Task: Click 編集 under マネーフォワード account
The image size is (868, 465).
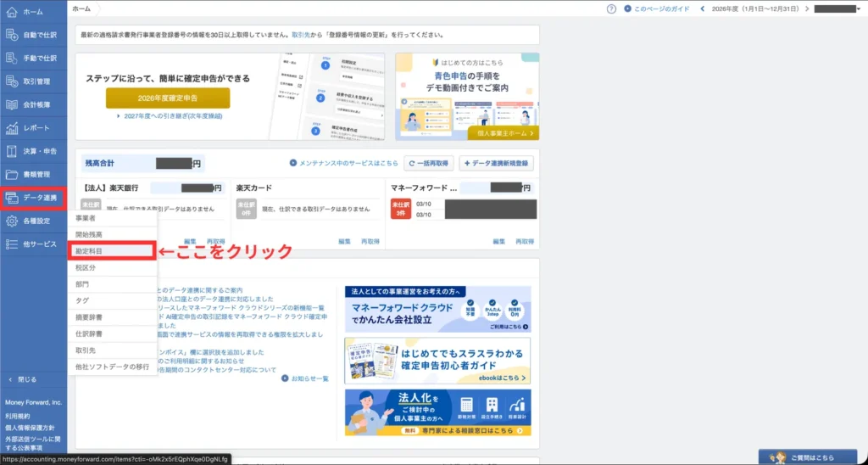Action: point(498,242)
